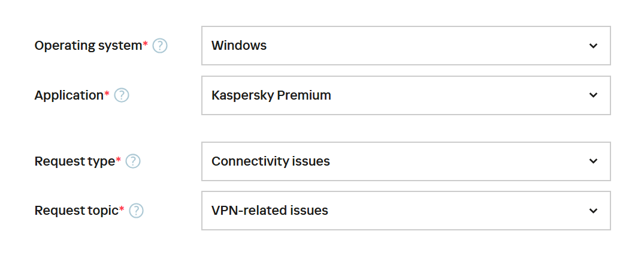Click the "Kaspersky Premium" selected value
Image resolution: width=644 pixels, height=267 pixels.
(x=271, y=95)
